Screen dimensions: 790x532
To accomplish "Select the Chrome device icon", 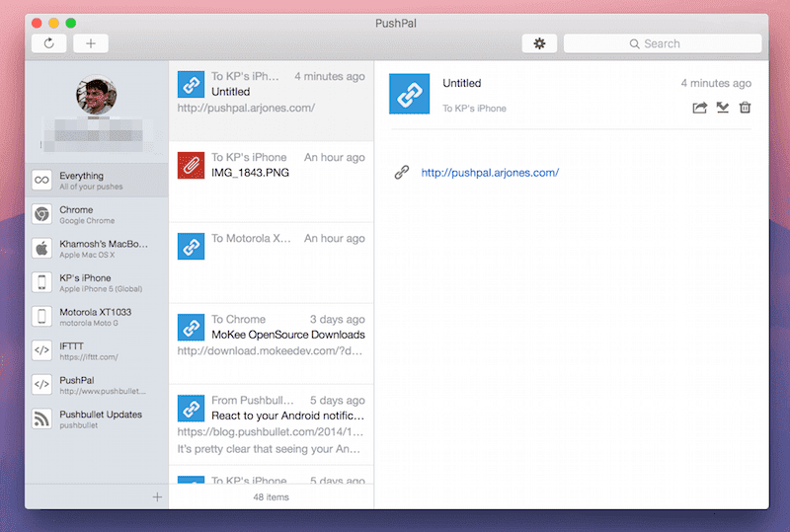I will coord(41,214).
